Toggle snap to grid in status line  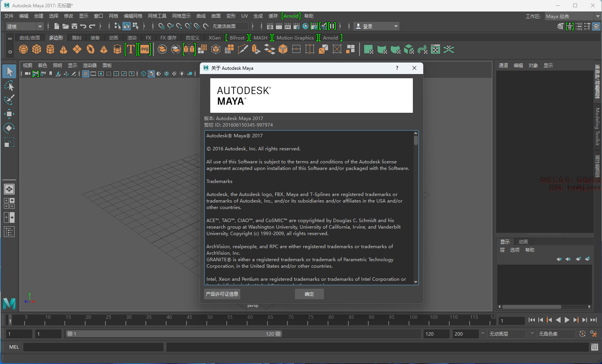tap(161, 26)
